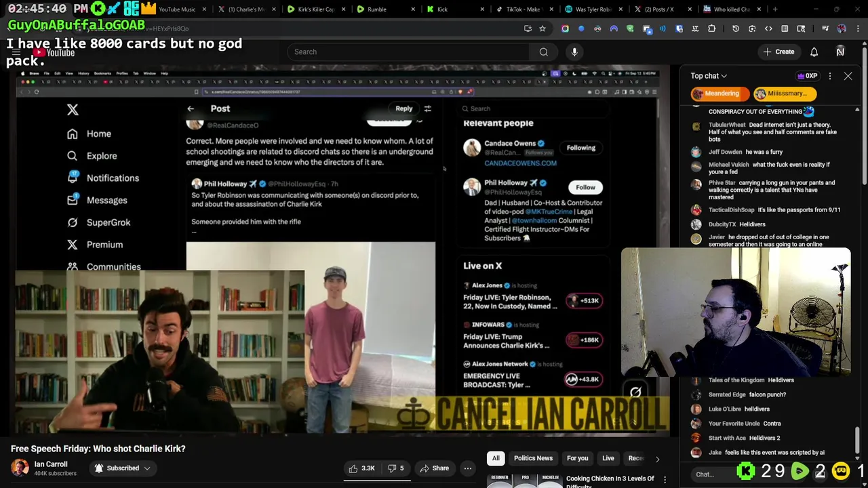The width and height of the screenshot is (868, 488).
Task: Click the CANDACEOWENS.COM link
Action: pos(520,163)
